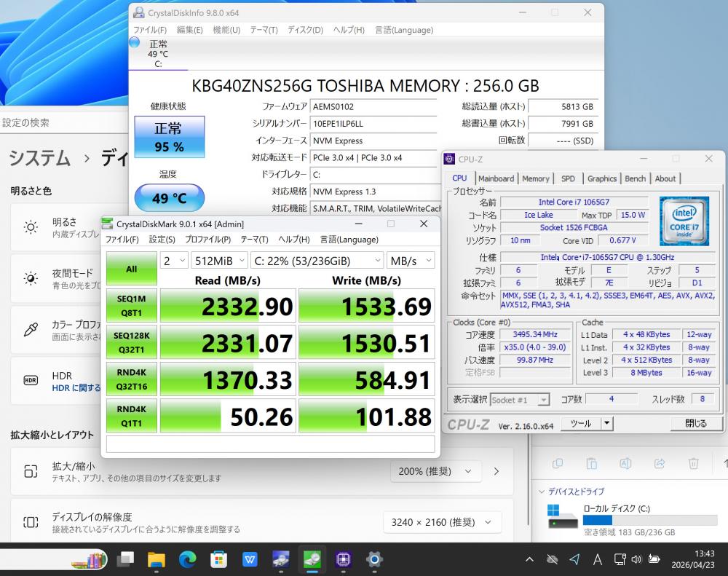This screenshot has height=576, width=728.
Task: Click the 閉じる button in CPU-Z
Action: (695, 423)
